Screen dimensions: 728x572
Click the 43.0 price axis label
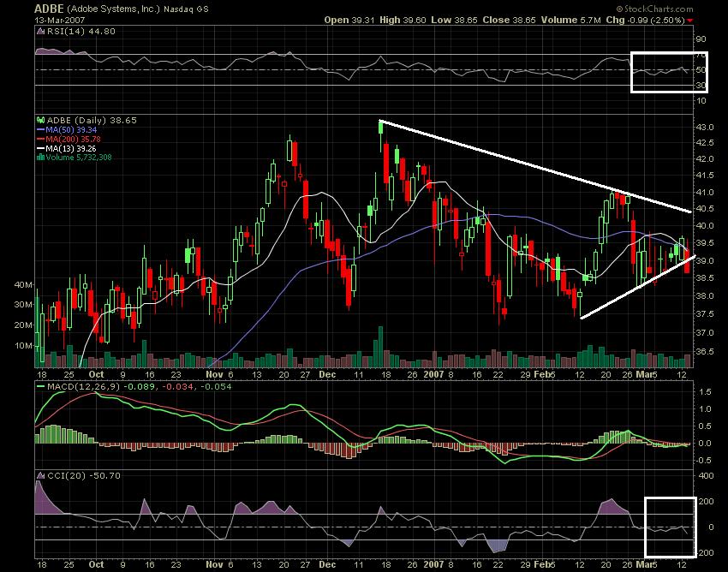[x=705, y=128]
